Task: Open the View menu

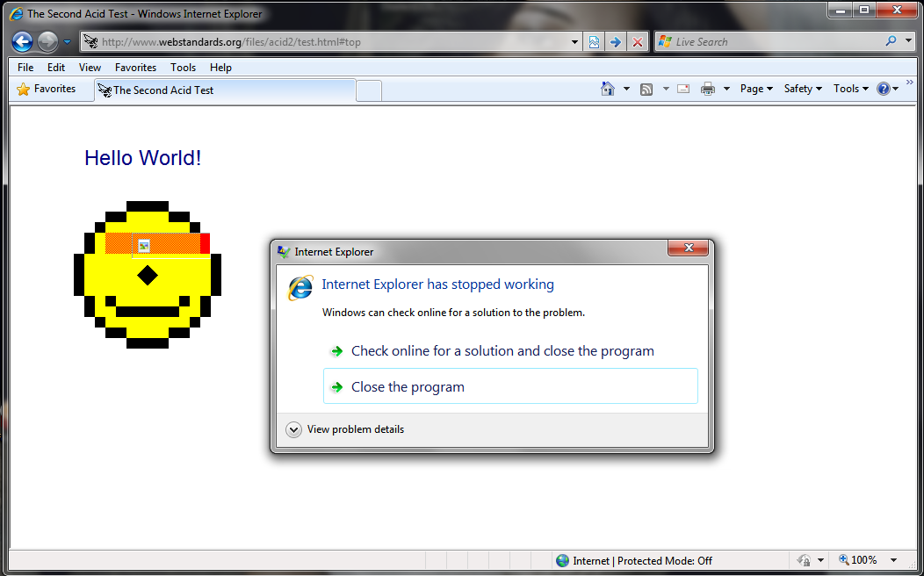Action: coord(90,67)
